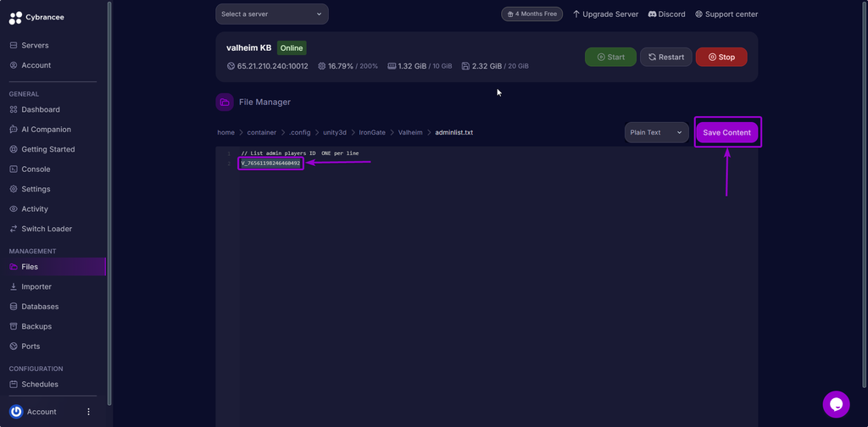Navigate to unity3d breadcrumb
This screenshot has width=868, height=427.
[335, 133]
